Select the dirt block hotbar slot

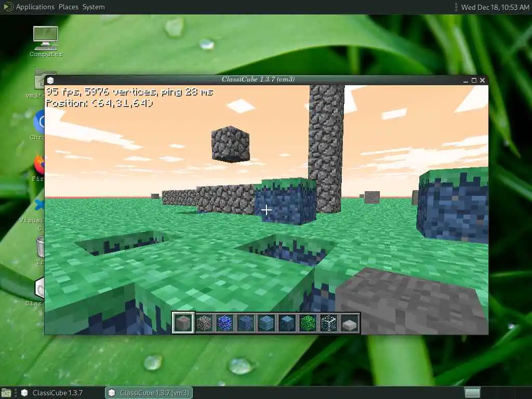[x=246, y=323]
